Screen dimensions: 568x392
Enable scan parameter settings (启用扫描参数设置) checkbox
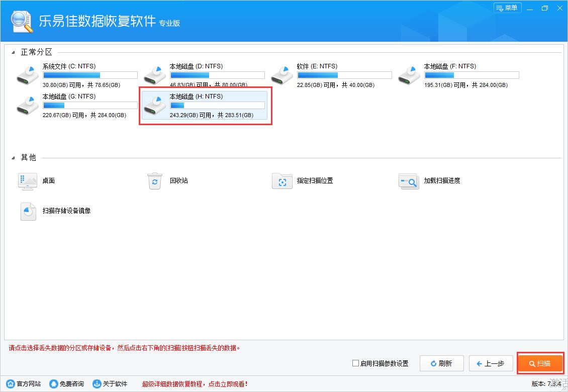click(356, 363)
